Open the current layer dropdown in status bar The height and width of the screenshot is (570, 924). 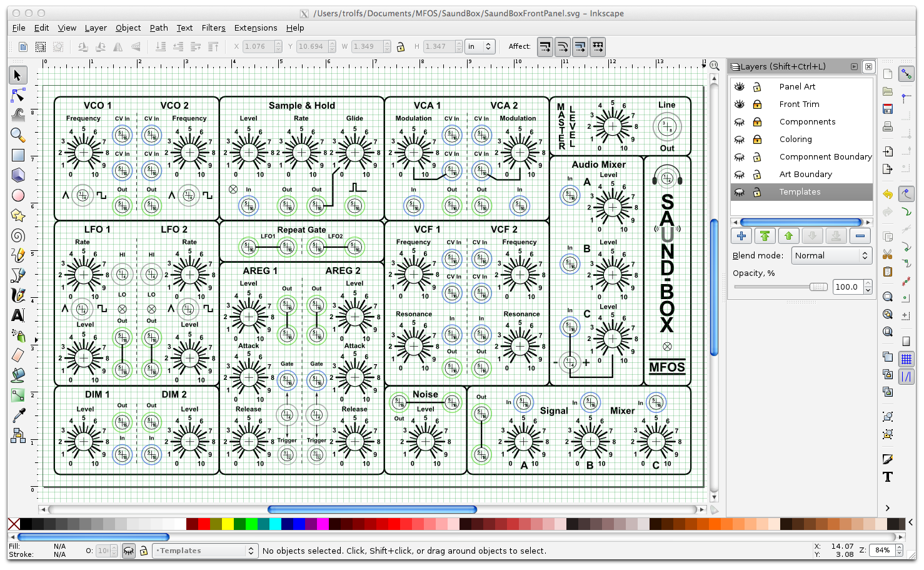pyautogui.click(x=205, y=551)
